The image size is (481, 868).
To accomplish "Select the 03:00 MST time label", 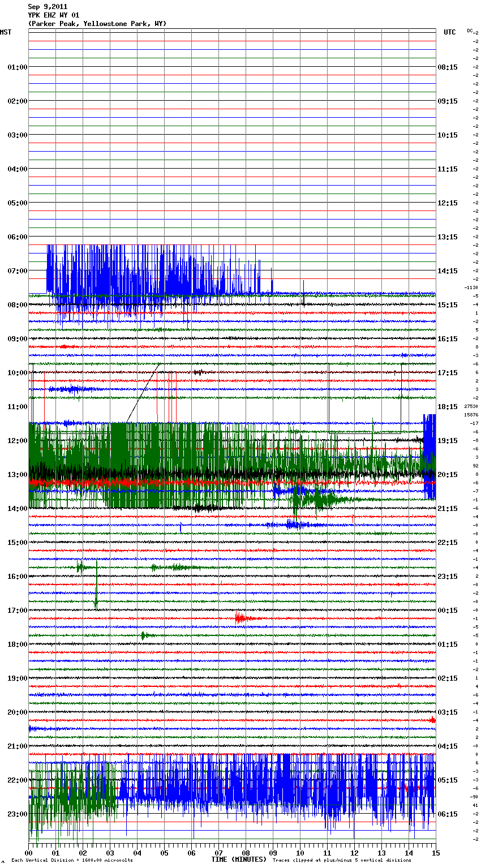I will [x=18, y=135].
